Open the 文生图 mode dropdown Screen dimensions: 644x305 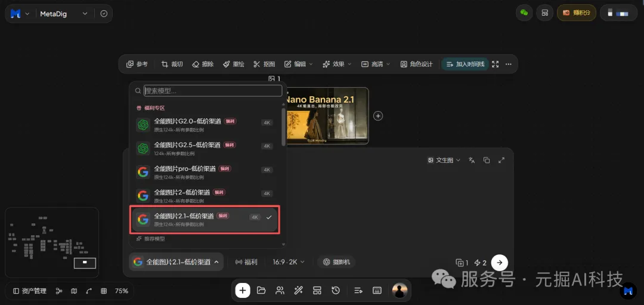(x=444, y=161)
